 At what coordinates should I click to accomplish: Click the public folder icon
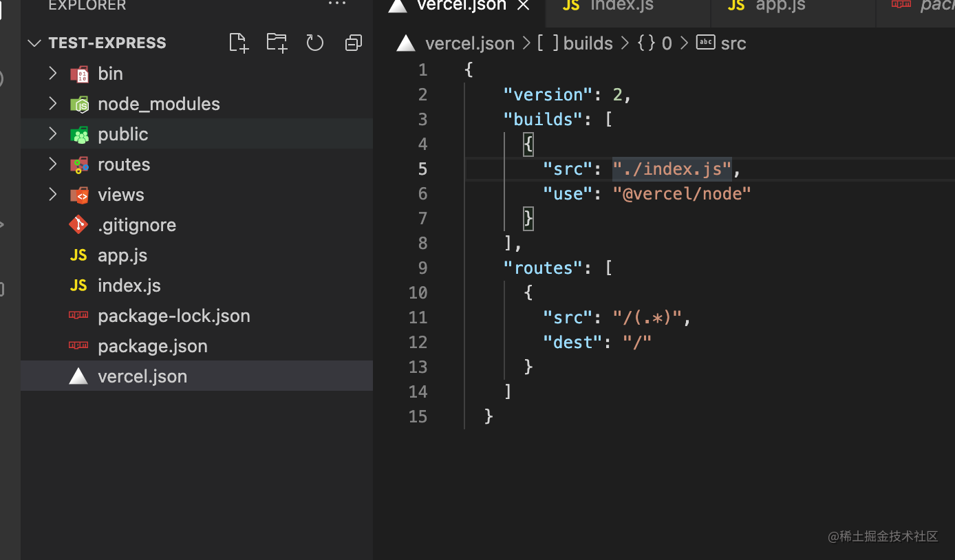(79, 134)
